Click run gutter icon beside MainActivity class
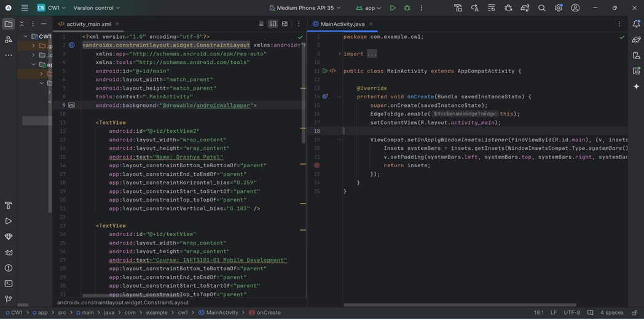The height and width of the screenshot is (319, 644). coord(325,71)
